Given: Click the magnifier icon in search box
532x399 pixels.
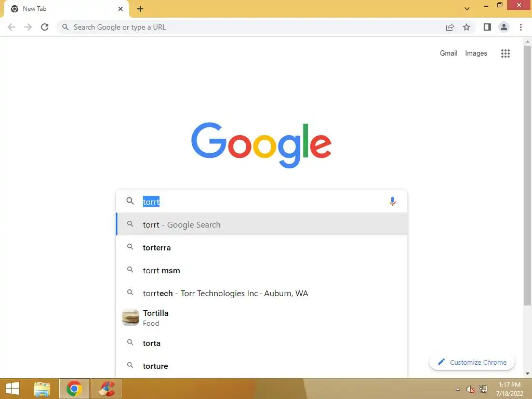Looking at the screenshot, I should coord(130,201).
